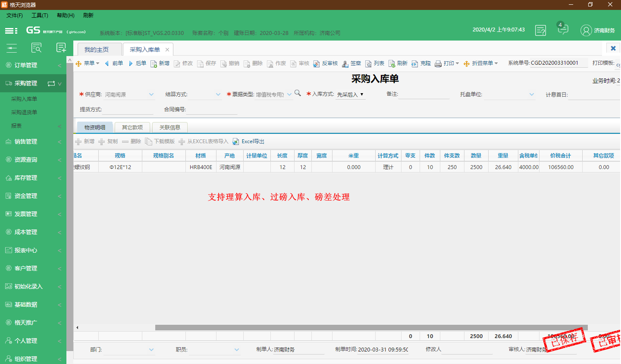Switch to the 我的主页 tab
621x364 pixels.
point(100,50)
